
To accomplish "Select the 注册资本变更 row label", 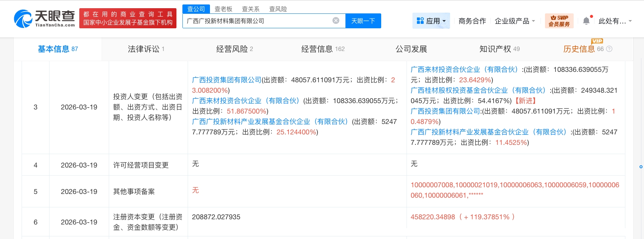I will pos(148,222).
